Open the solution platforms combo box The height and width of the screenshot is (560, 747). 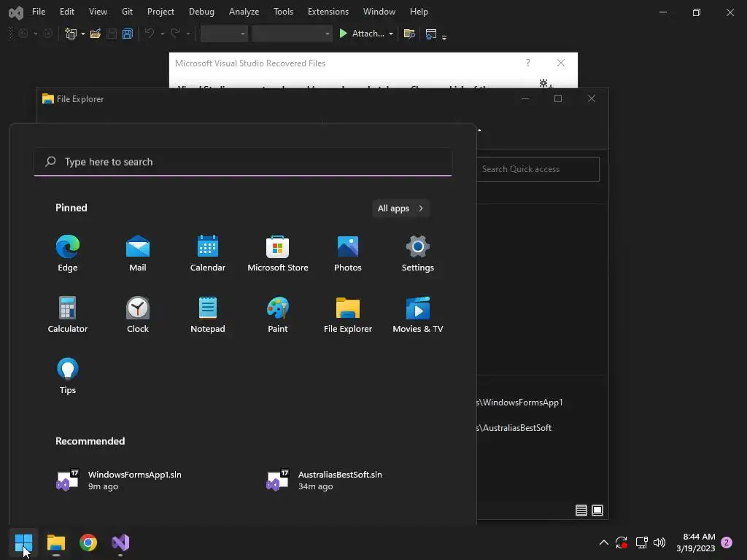tap(292, 34)
